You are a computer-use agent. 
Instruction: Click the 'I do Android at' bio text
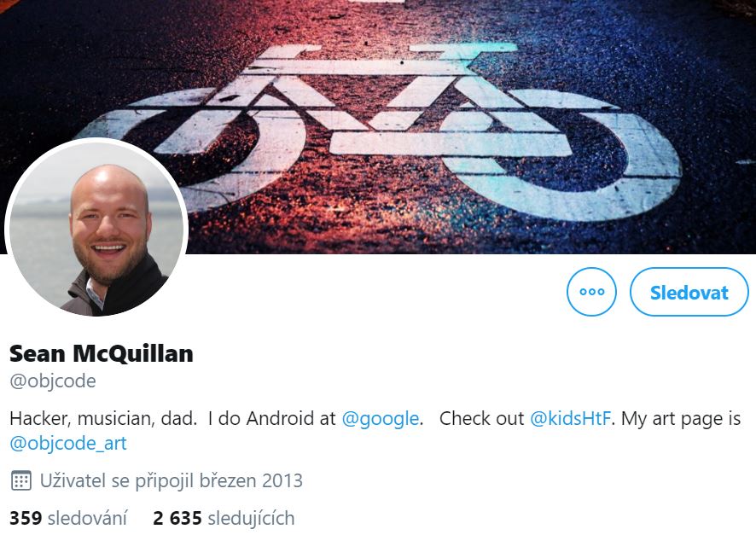[272, 418]
